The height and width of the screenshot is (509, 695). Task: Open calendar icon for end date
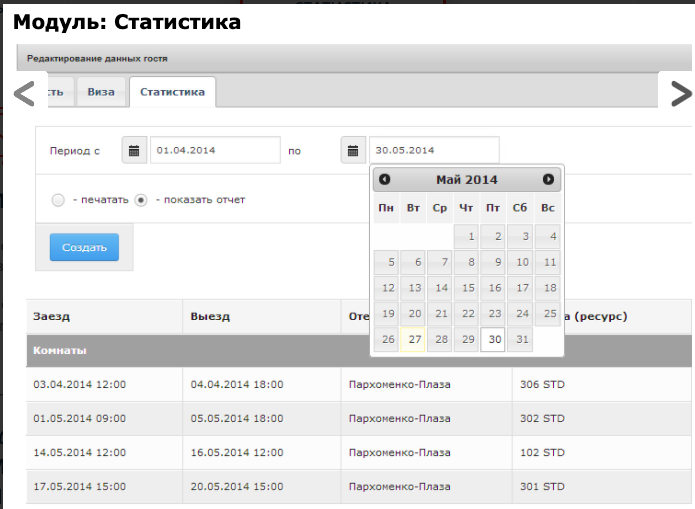point(353,150)
